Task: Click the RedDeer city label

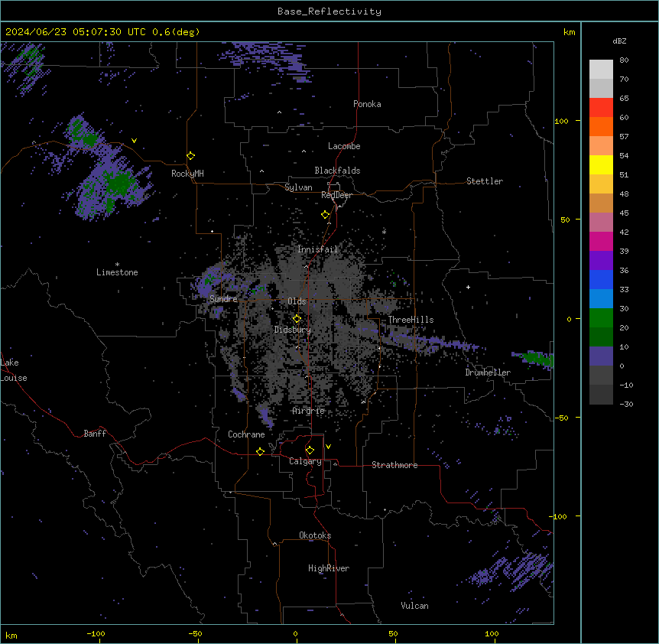Action: point(336,195)
